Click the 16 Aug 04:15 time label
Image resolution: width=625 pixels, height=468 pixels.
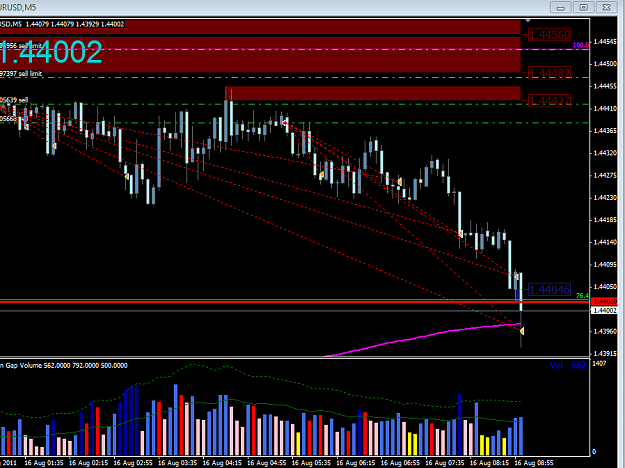pos(222,463)
